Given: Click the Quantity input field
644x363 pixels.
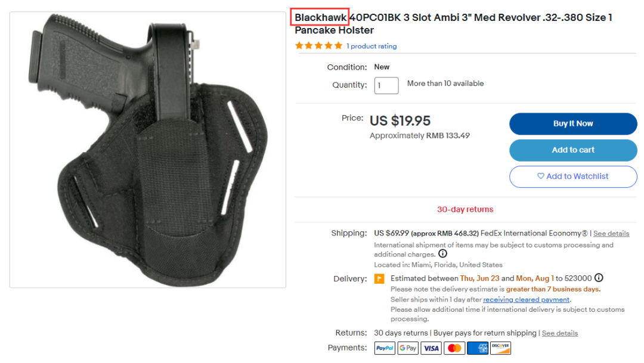Looking at the screenshot, I should click(x=386, y=85).
